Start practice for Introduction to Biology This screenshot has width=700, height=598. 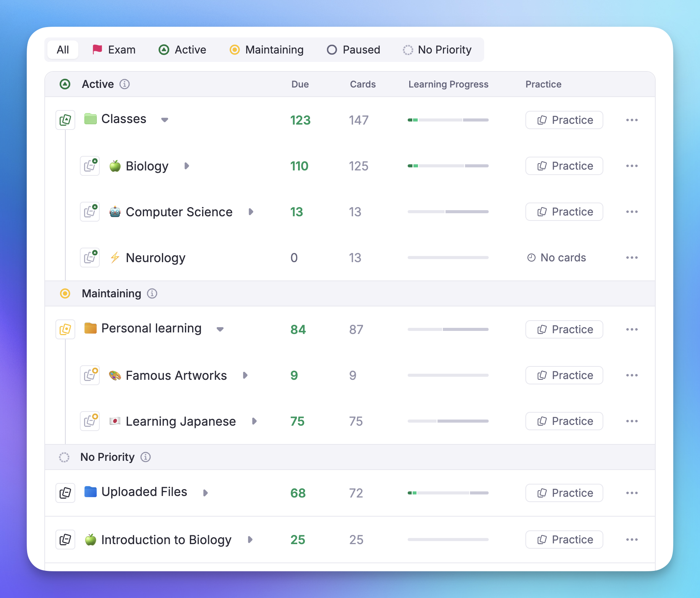(564, 540)
